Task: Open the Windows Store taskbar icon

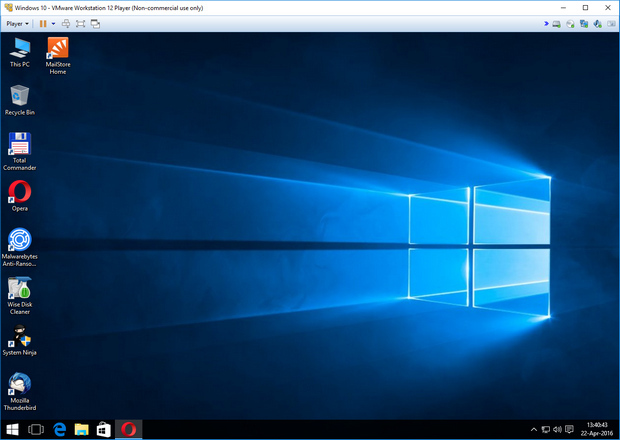Action: point(104,429)
